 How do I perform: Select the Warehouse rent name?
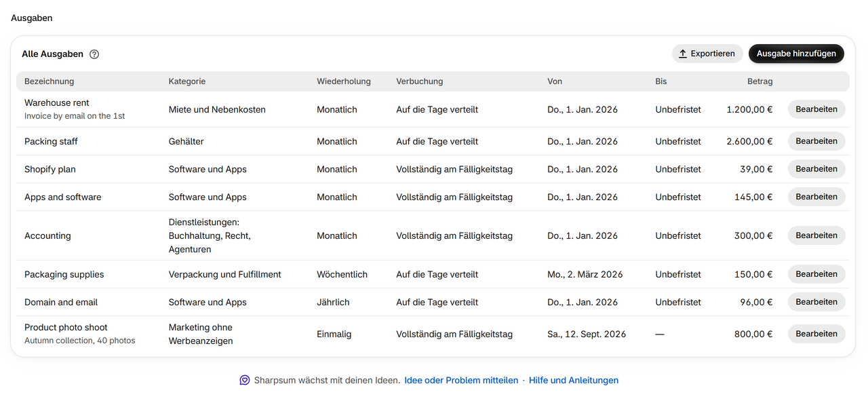tap(57, 103)
